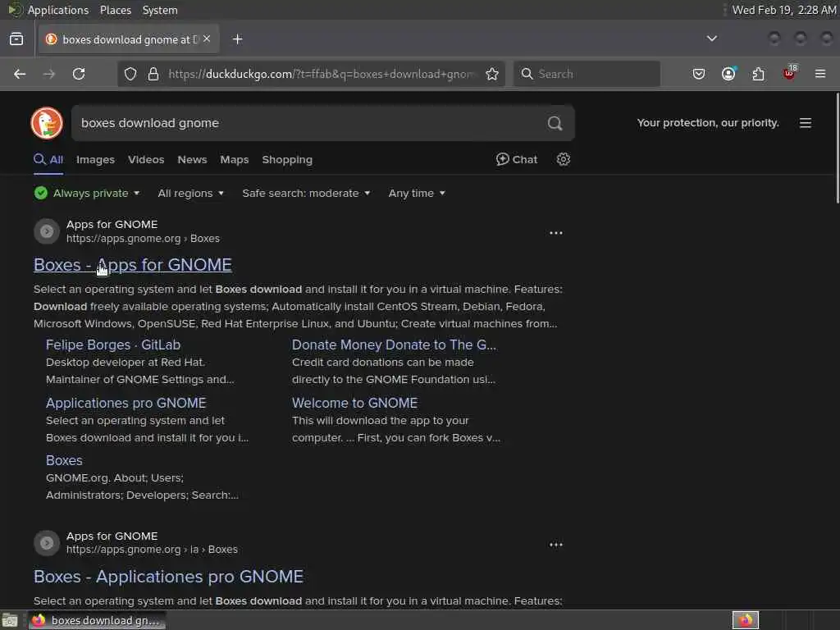Image resolution: width=840 pixels, height=630 pixels.
Task: Go back with the browser back arrow
Action: [x=20, y=74]
